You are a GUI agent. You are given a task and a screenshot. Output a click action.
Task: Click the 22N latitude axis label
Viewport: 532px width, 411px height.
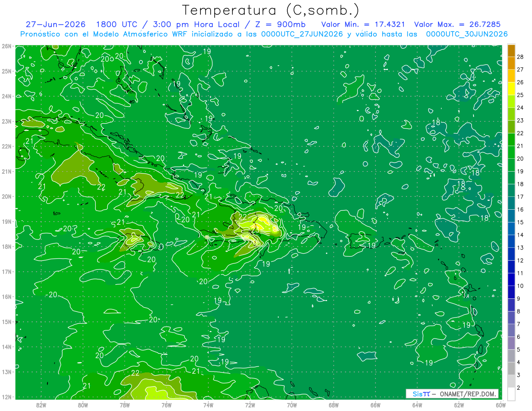6,146
